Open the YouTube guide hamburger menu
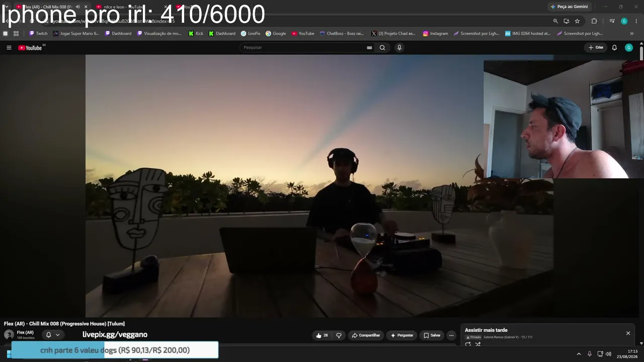 click(9, 48)
